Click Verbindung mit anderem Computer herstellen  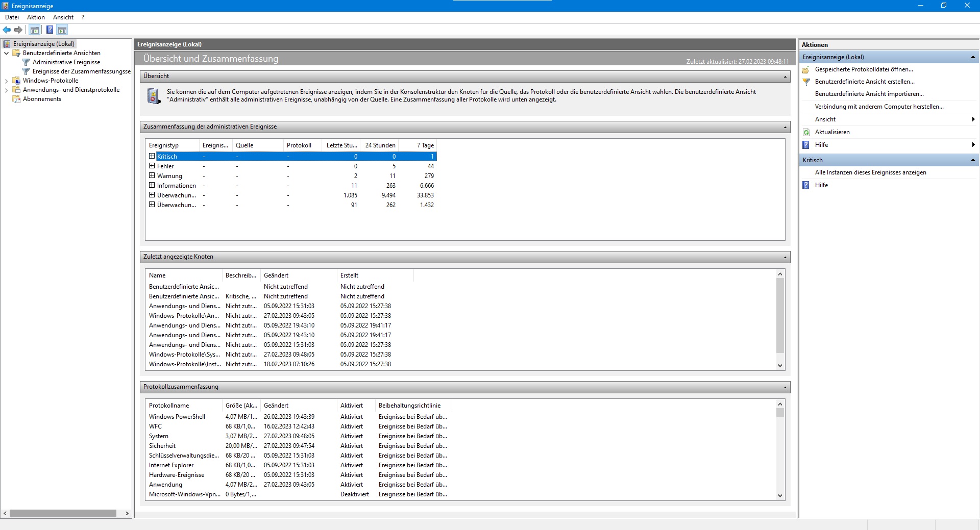point(879,107)
